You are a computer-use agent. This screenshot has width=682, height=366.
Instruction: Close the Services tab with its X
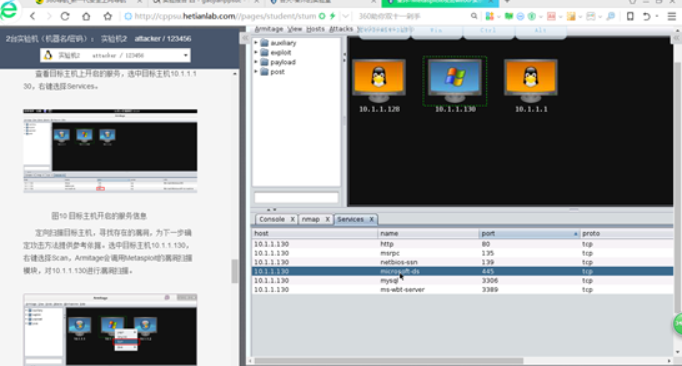click(x=371, y=219)
